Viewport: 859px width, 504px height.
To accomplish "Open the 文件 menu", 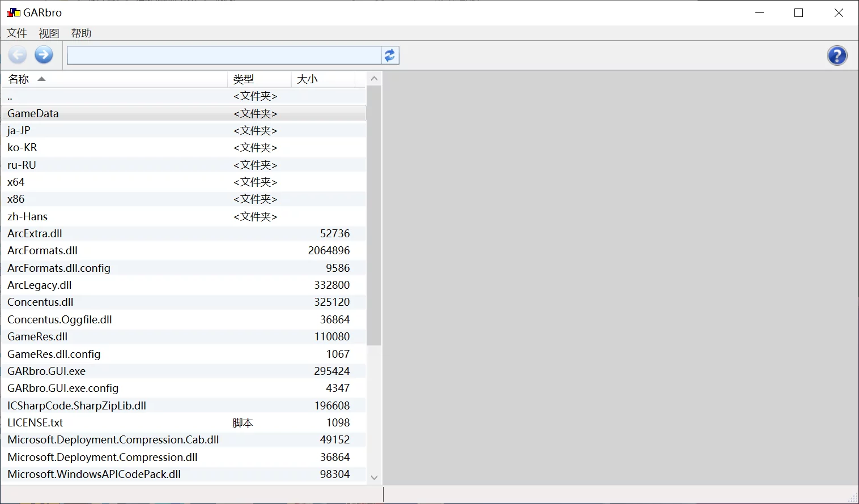I will click(x=17, y=33).
